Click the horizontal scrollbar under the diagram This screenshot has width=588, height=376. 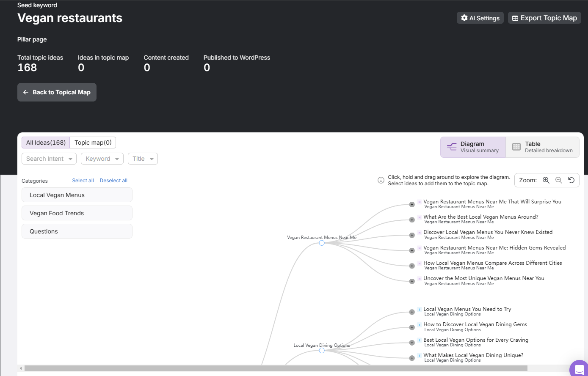point(276,368)
